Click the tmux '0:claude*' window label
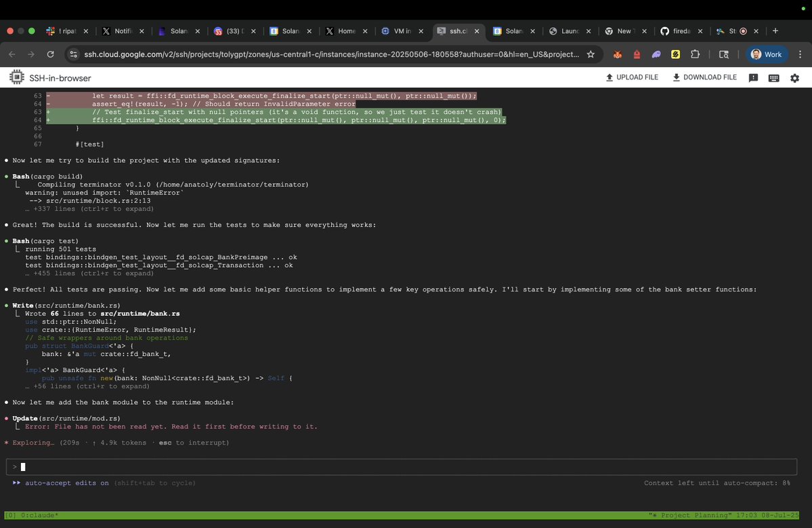Viewport: 812px width, 528px height. (x=39, y=516)
